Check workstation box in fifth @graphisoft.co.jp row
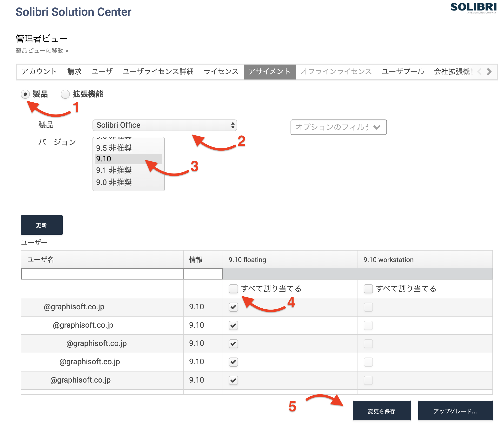This screenshot has width=504, height=424. click(x=368, y=380)
